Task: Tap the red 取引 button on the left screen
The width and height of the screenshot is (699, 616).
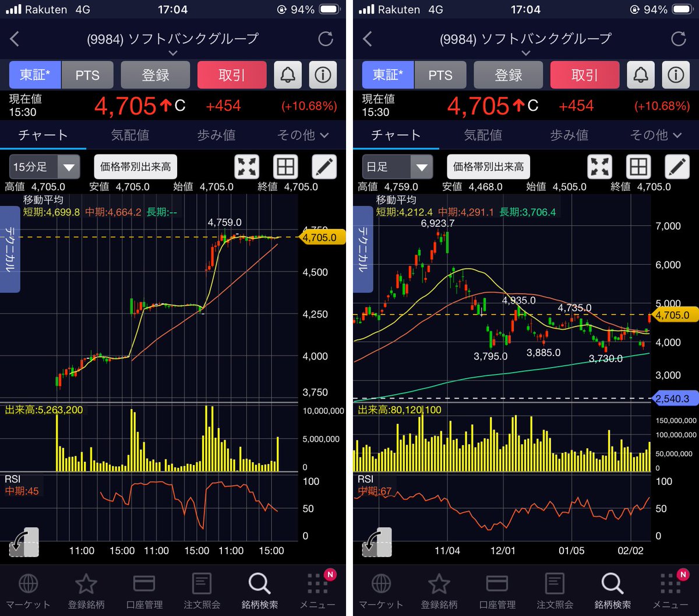Action: 232,75
